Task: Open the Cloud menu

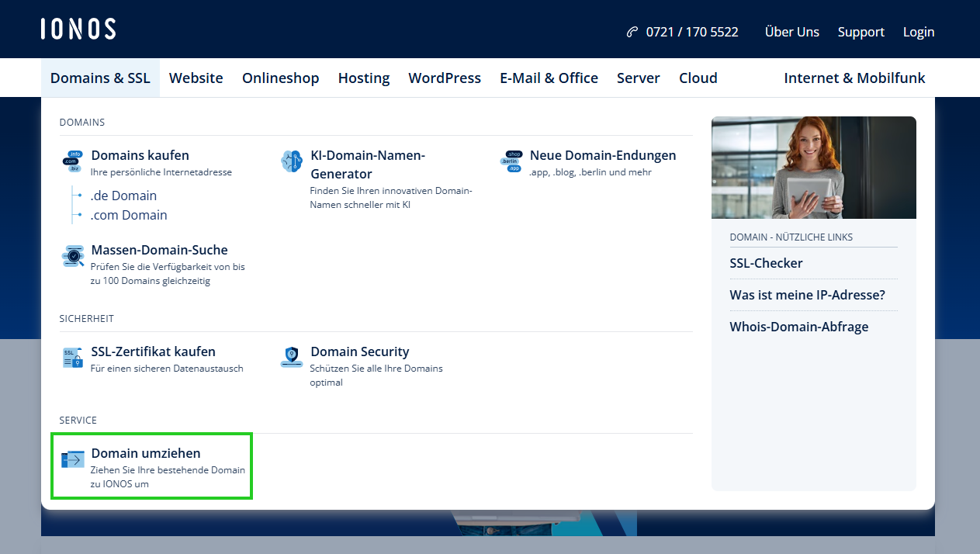Action: 697,78
